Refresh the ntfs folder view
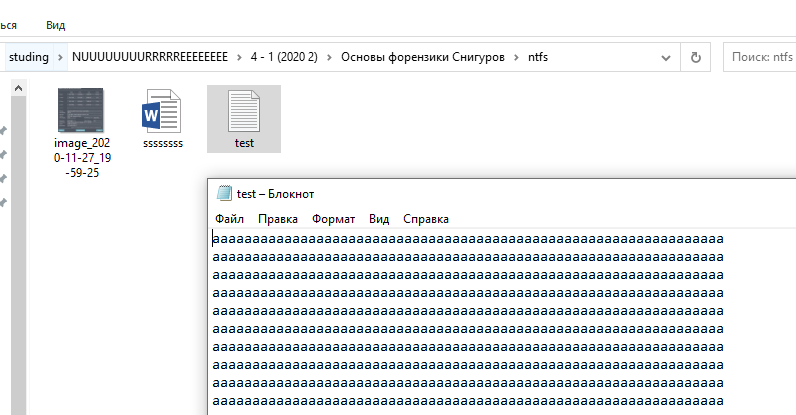Screen dimensions: 796x415 coord(695,57)
